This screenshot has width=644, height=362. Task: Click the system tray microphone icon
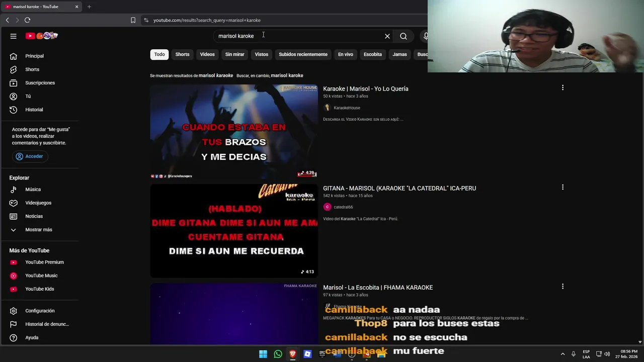[573, 354]
